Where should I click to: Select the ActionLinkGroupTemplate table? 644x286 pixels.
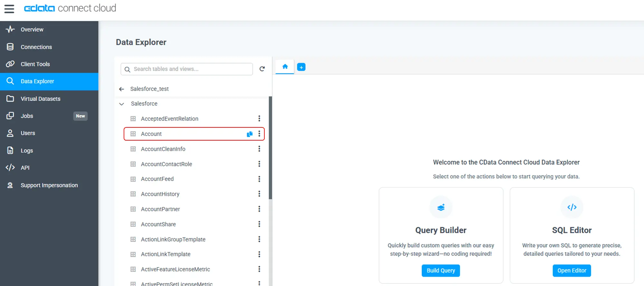[x=173, y=239]
